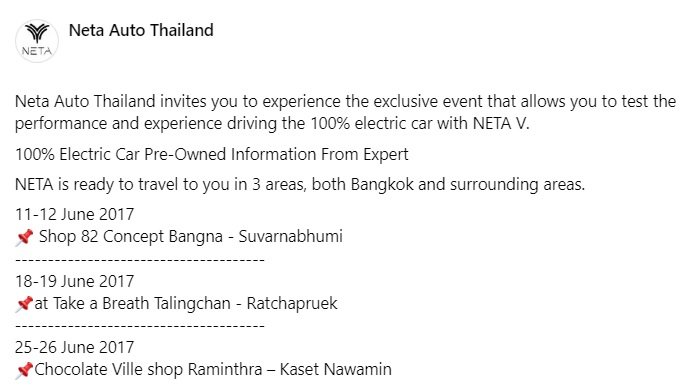The image size is (694, 391).
Task: Click the sentence starting Neta Auto Thailand invites
Action: 346,112
